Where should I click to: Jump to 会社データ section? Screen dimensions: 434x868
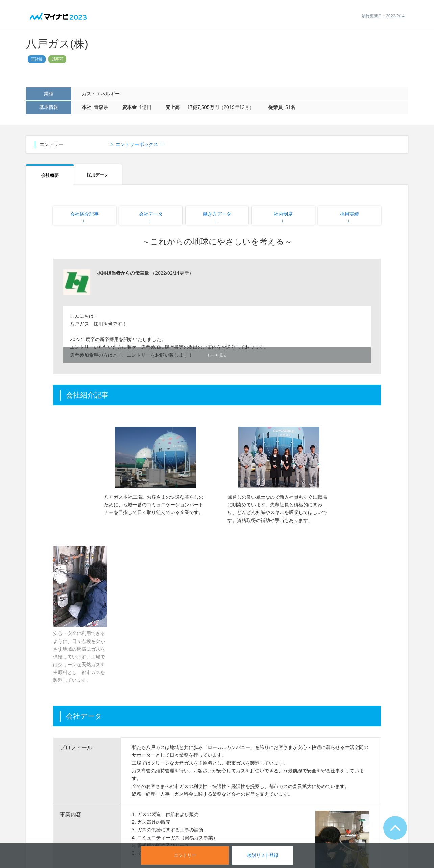coord(151,215)
